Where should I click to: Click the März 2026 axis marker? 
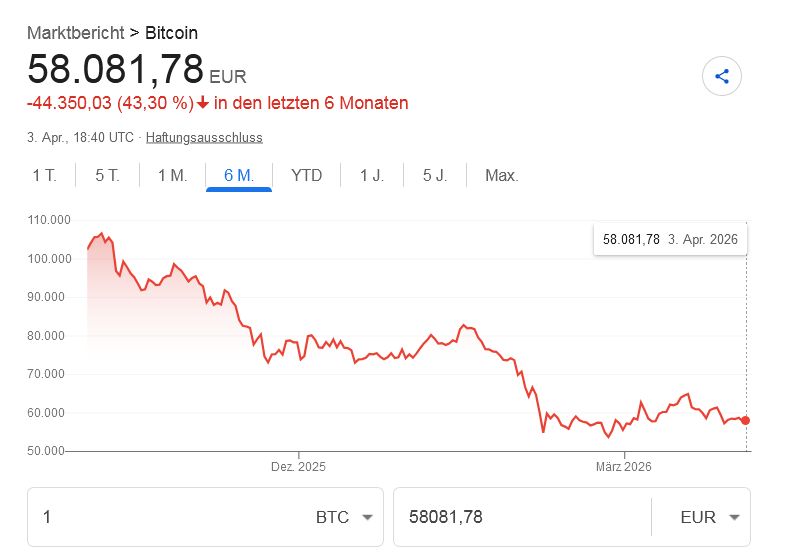624,466
